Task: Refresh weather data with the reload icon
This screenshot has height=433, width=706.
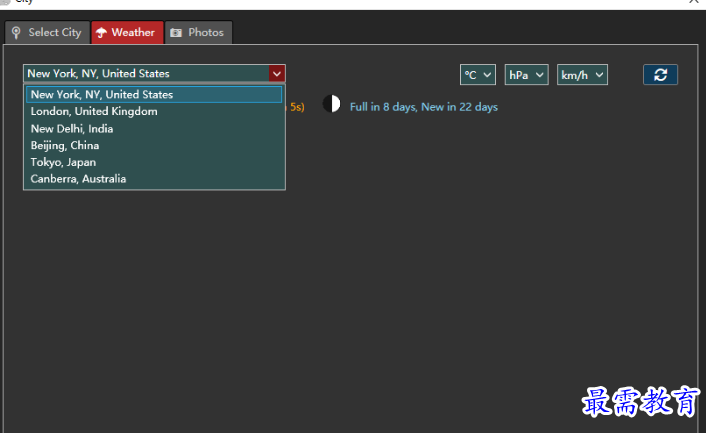Action: point(661,75)
